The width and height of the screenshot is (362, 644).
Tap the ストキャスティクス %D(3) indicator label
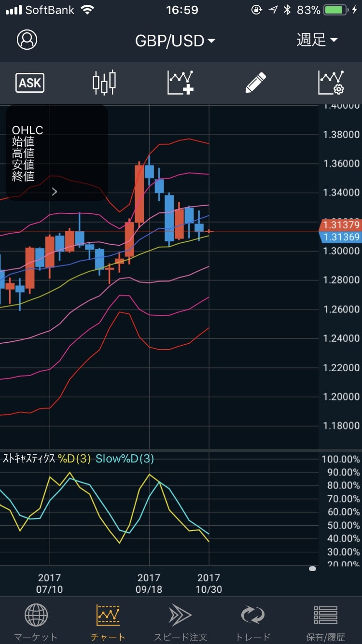click(x=47, y=459)
